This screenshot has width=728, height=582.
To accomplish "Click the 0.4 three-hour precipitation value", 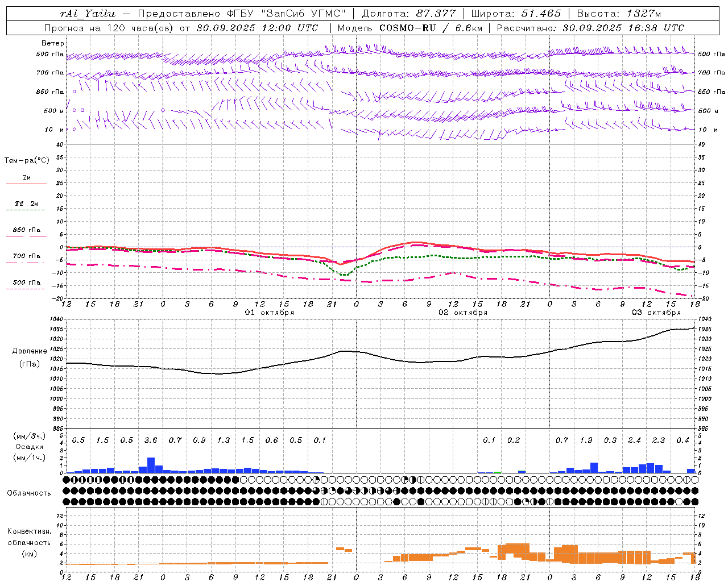I will click(x=682, y=440).
